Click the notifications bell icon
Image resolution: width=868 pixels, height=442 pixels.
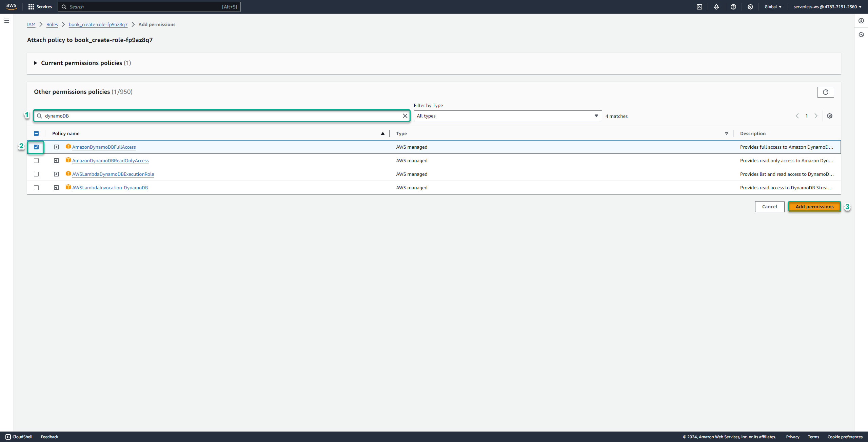pos(716,7)
